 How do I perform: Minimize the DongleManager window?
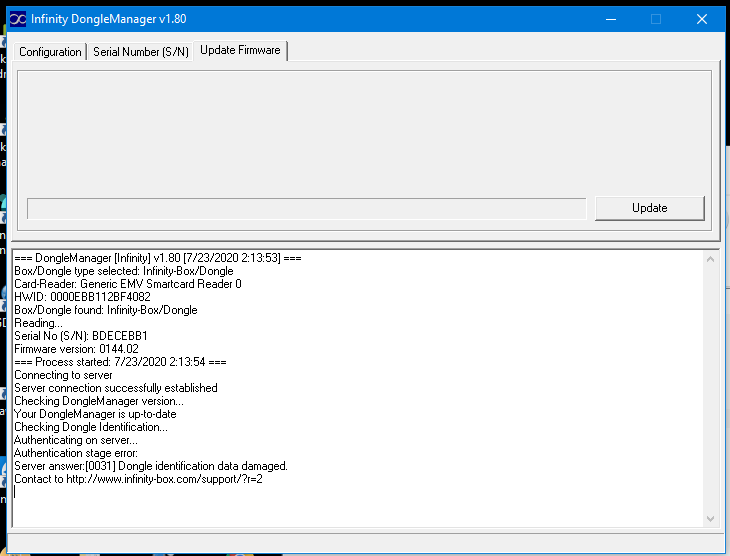(x=611, y=19)
